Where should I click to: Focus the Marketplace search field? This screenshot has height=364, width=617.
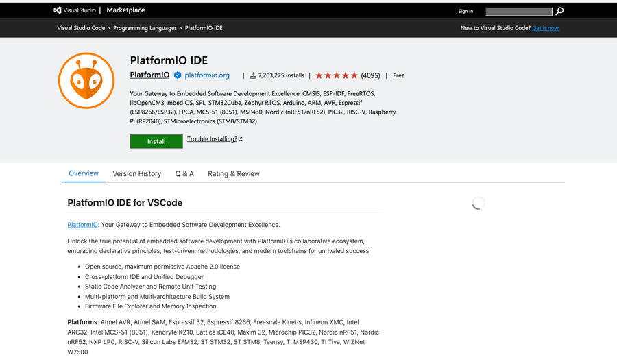pyautogui.click(x=519, y=12)
